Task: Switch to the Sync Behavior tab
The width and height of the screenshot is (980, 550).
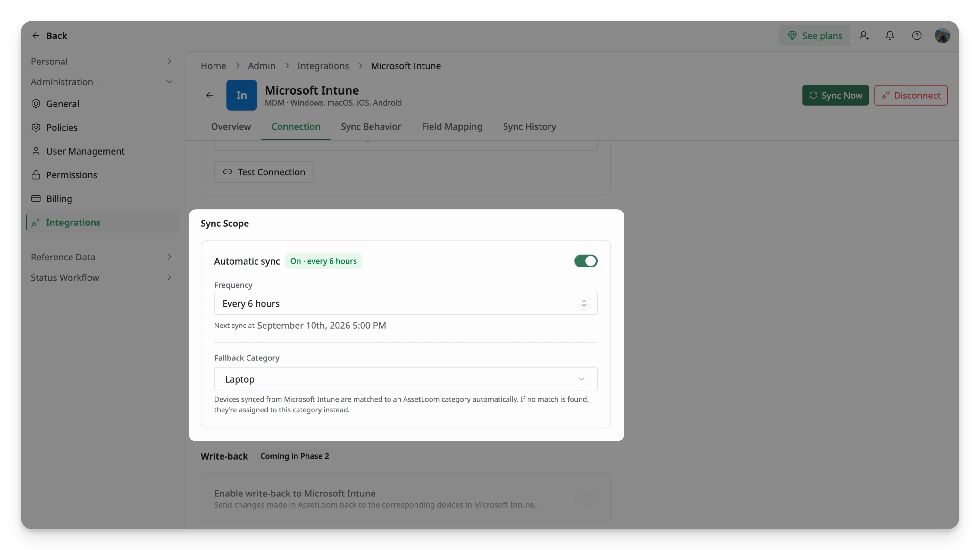Action: click(371, 126)
